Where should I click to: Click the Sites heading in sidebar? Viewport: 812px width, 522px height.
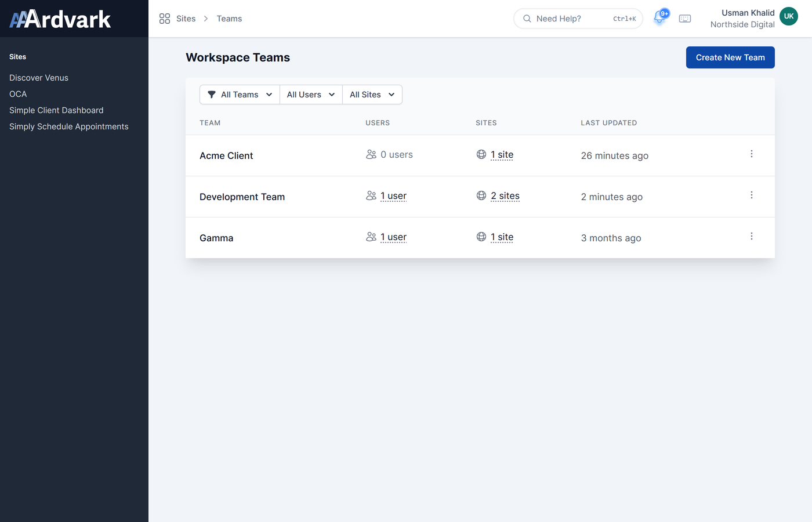[x=17, y=56]
